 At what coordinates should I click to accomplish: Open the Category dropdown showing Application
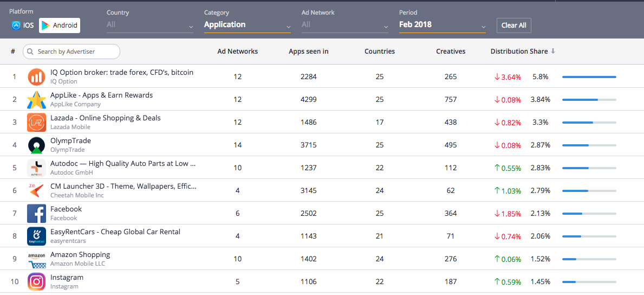(247, 25)
